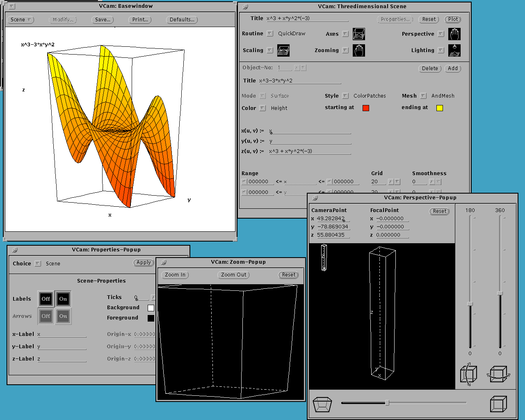Click the Plot button
Viewport: 525px width, 420px height.
coord(453,19)
